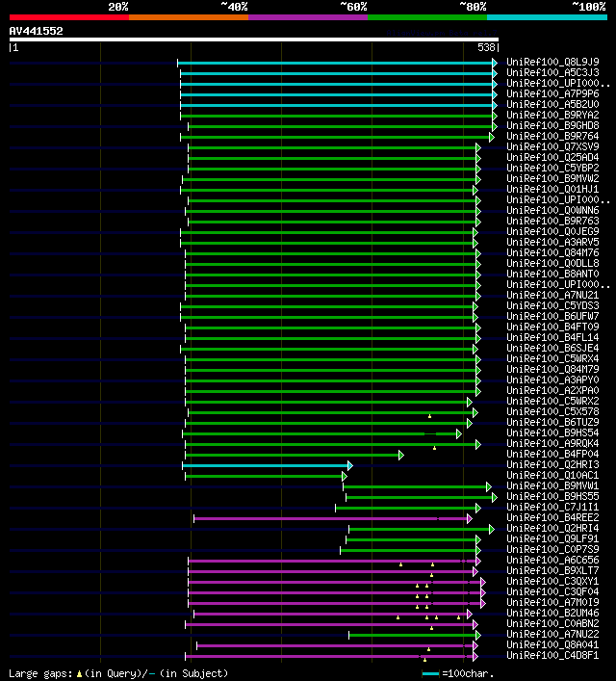Viewport: 616px width, 681px height.
Task: Click the cyan ~100% identity legend segment
Action: pyautogui.click(x=547, y=17)
